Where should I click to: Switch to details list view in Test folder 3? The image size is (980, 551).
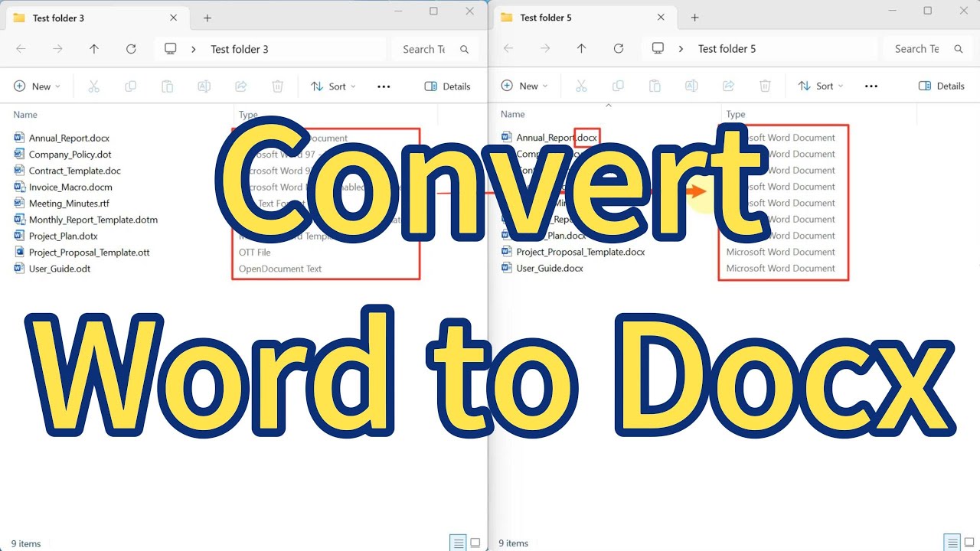click(x=459, y=543)
